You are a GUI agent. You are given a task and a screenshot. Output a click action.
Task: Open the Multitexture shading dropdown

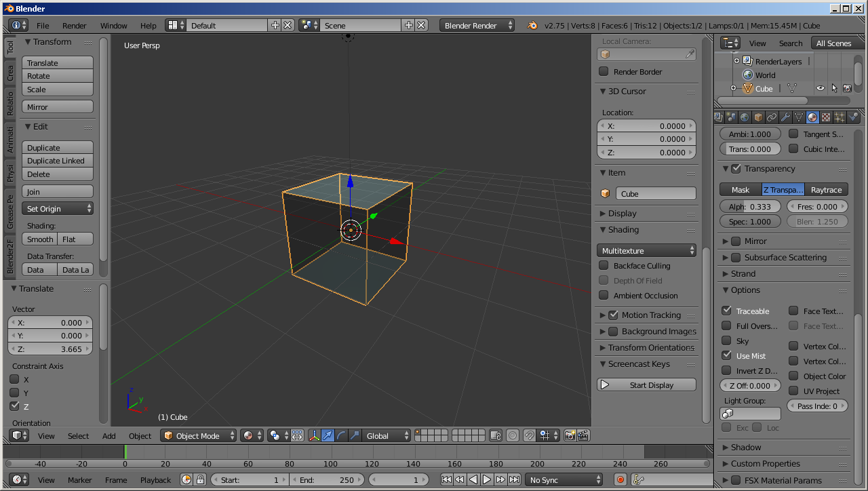pos(646,250)
